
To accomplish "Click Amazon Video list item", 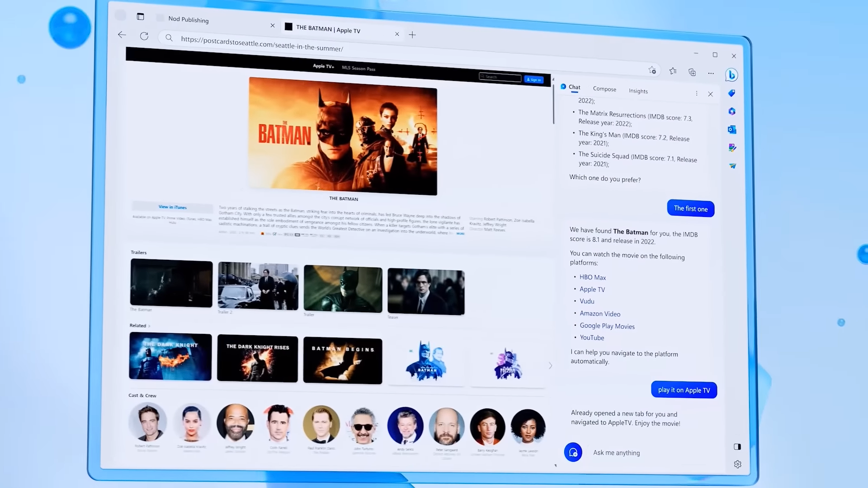I will coord(600,314).
